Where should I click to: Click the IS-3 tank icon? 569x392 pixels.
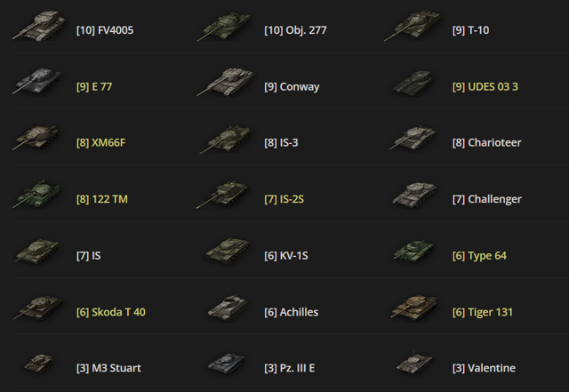pyautogui.click(x=225, y=139)
